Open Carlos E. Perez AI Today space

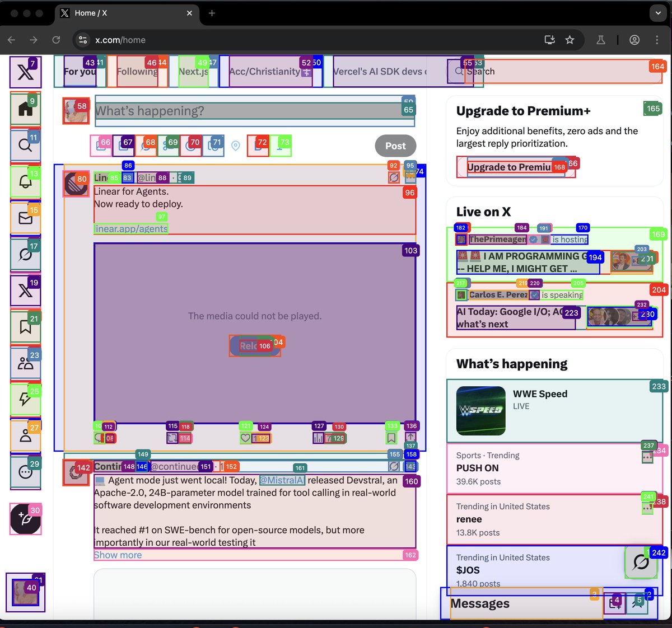[554, 310]
